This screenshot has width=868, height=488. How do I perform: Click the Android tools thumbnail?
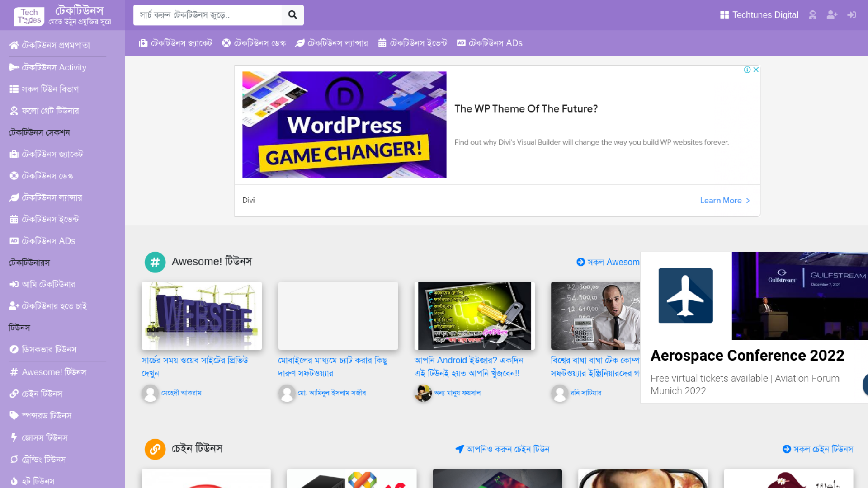click(x=474, y=316)
